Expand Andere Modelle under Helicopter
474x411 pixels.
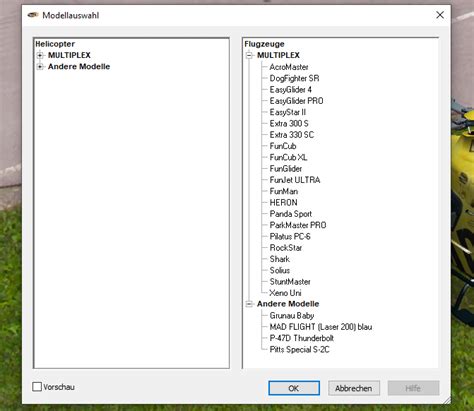pyautogui.click(x=40, y=67)
